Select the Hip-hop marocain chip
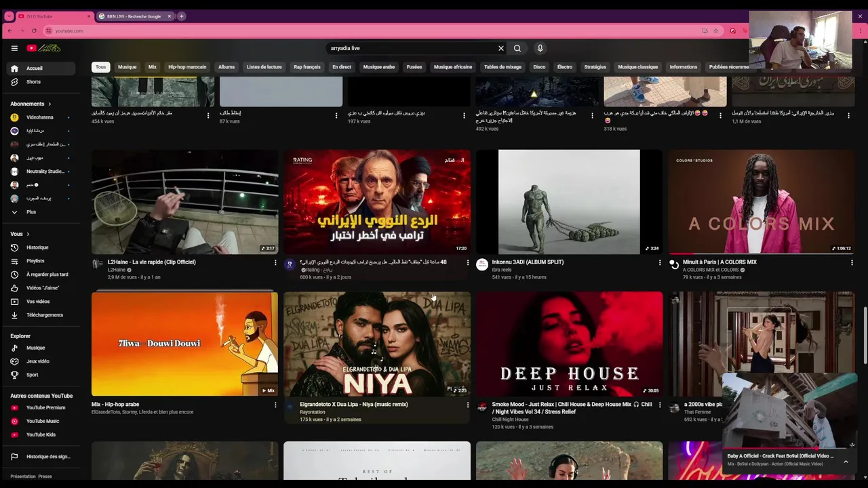 point(187,67)
